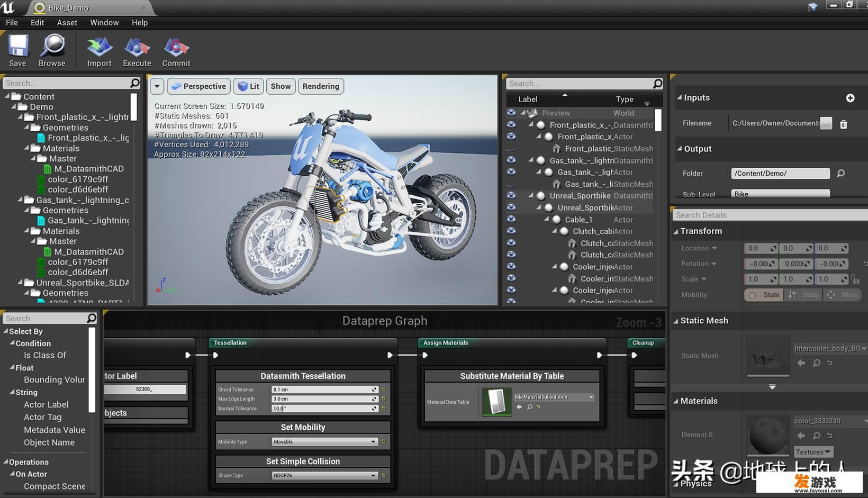Click the Element 0 material sphere thumbnail
868x498 pixels.
768,436
